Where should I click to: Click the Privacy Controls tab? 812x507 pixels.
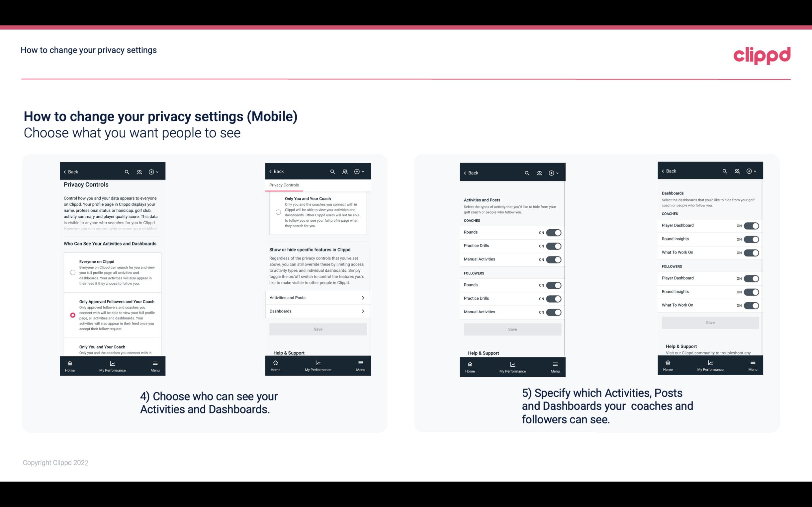[x=284, y=185]
